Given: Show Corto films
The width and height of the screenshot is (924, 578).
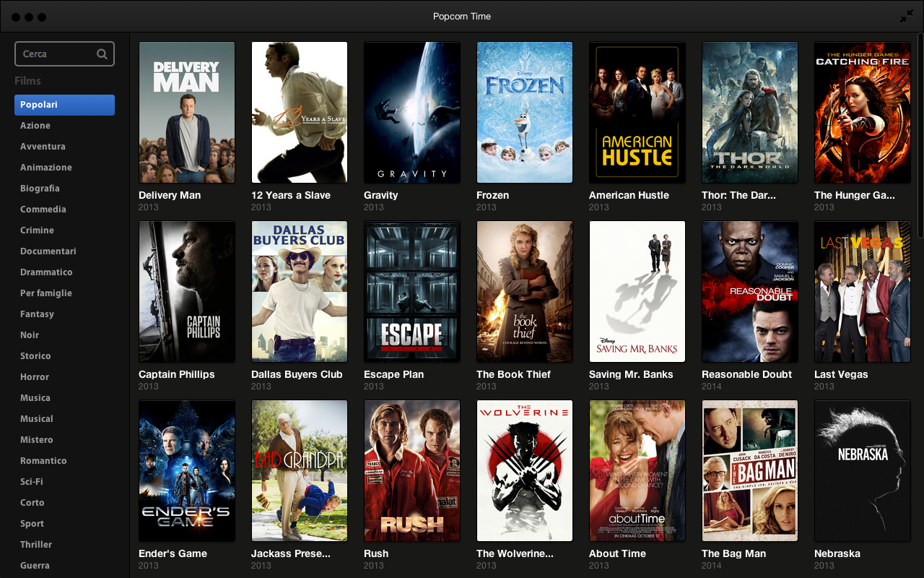Looking at the screenshot, I should (x=32, y=503).
